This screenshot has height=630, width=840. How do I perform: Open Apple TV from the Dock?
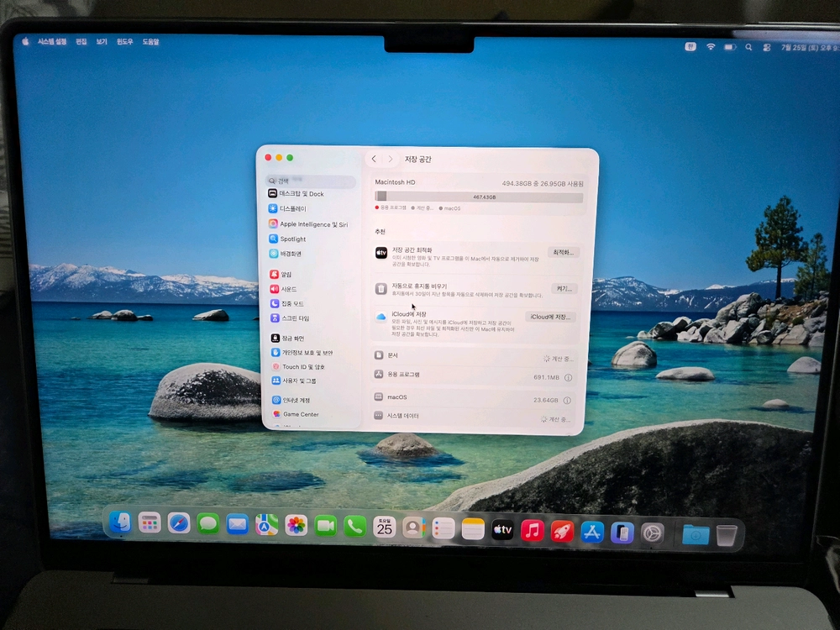point(502,530)
